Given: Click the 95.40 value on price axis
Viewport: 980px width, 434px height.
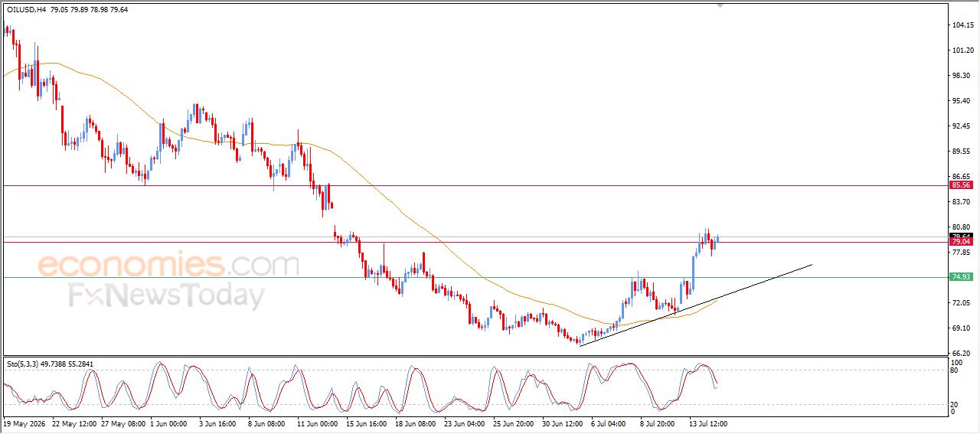Looking at the screenshot, I should click(961, 101).
